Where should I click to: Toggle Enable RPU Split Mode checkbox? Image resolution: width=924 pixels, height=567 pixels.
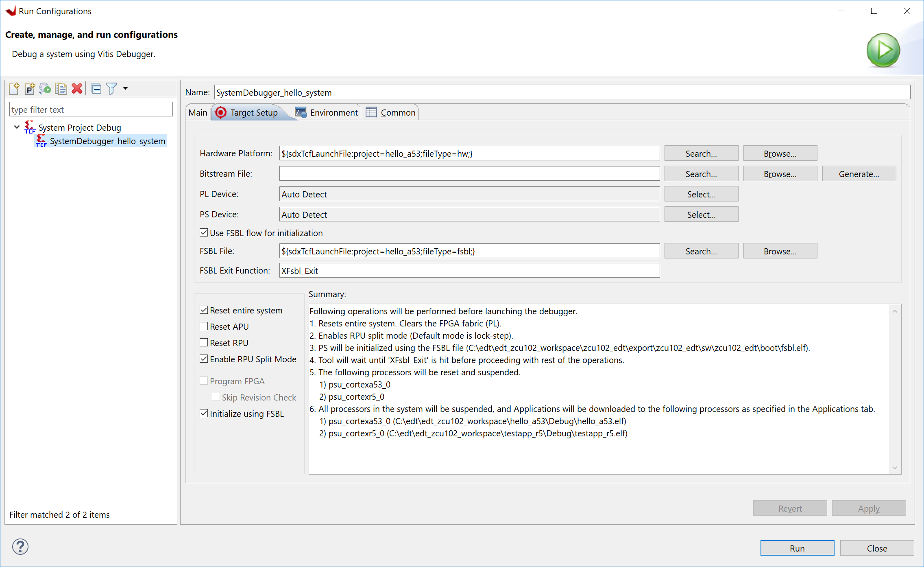click(204, 359)
